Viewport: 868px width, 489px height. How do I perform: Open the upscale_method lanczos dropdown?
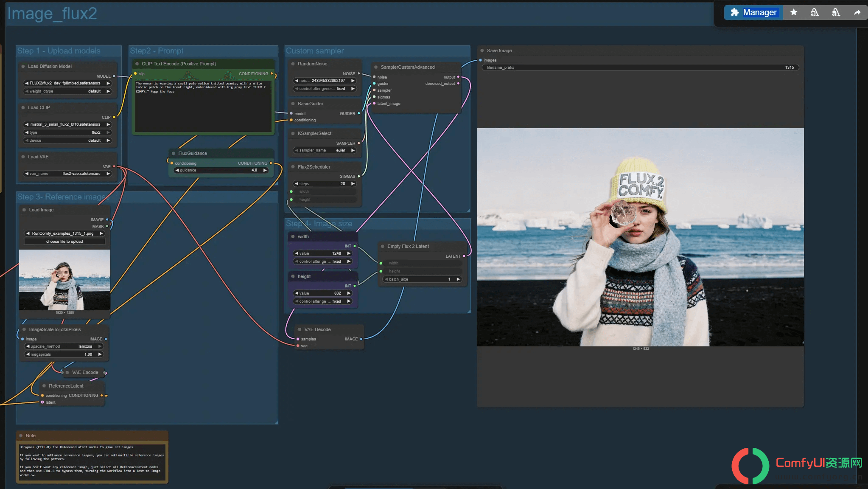64,346
